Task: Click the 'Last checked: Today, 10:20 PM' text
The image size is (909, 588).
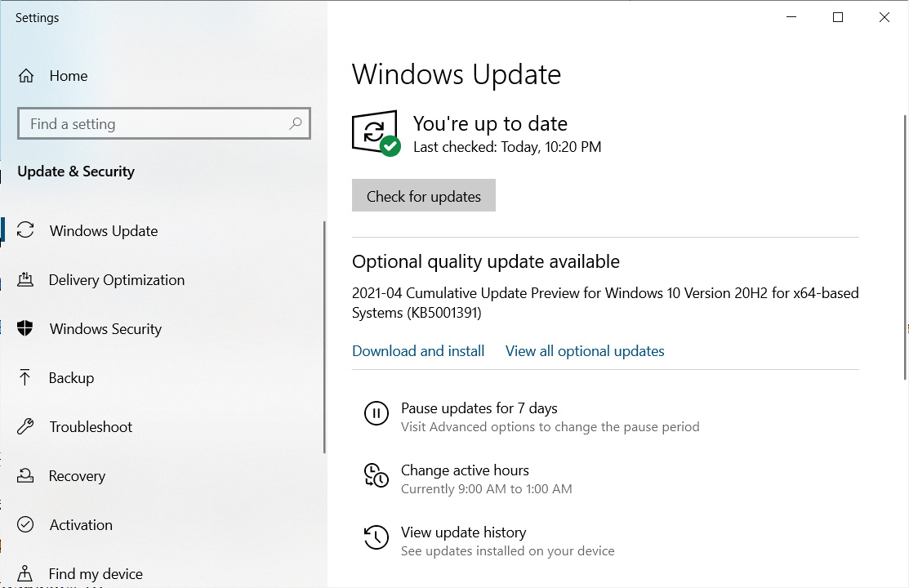Action: pos(507,147)
